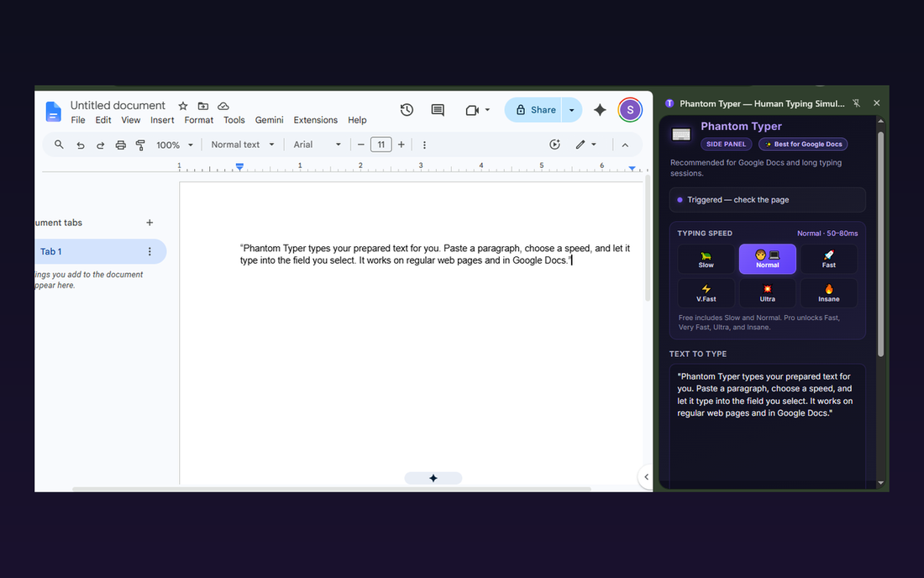
Task: Click the Move to folder icon
Action: (x=202, y=106)
